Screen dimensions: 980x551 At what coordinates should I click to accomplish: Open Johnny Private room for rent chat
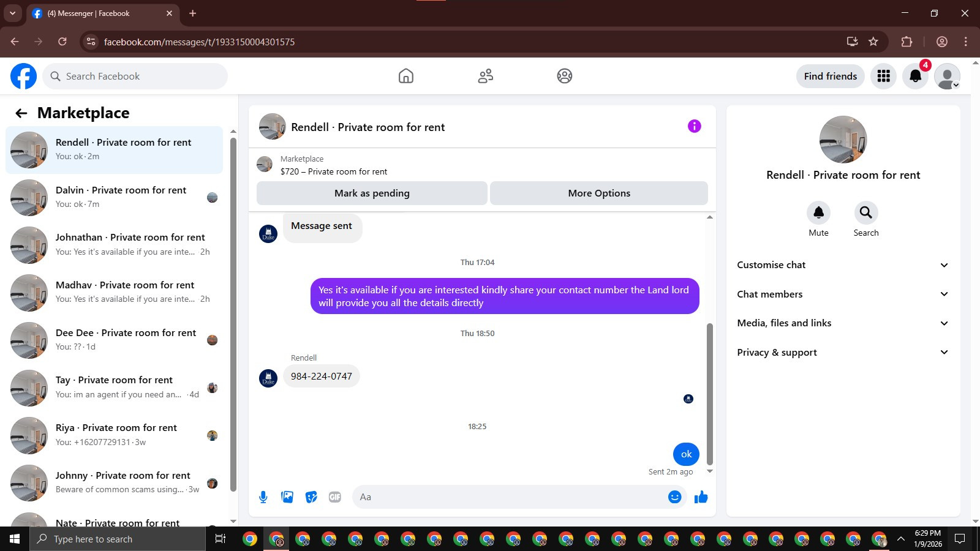[115, 482]
